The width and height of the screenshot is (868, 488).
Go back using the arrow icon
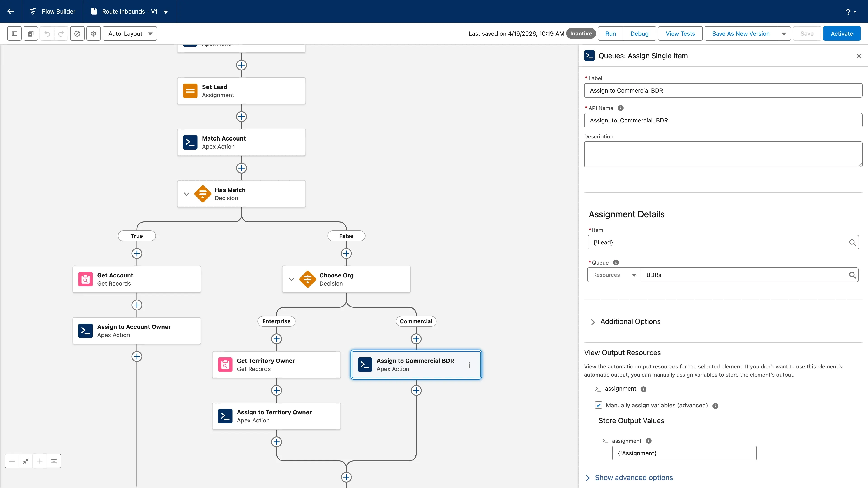click(x=11, y=12)
